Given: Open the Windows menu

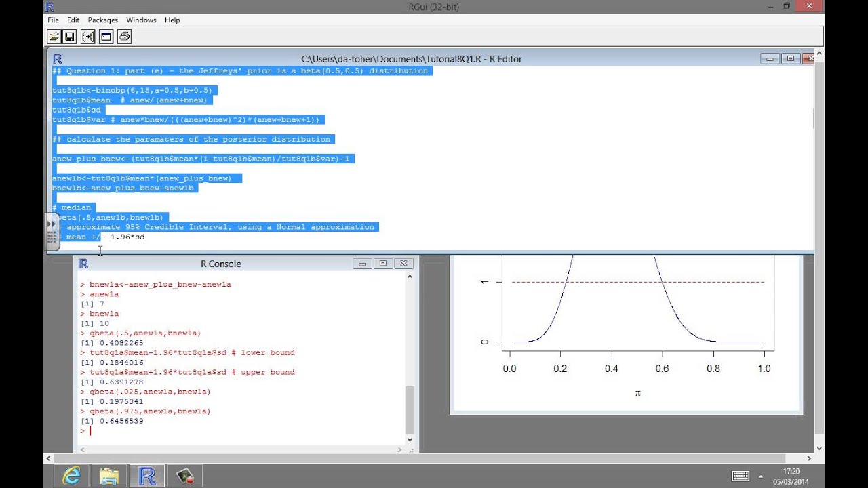Looking at the screenshot, I should pos(141,20).
